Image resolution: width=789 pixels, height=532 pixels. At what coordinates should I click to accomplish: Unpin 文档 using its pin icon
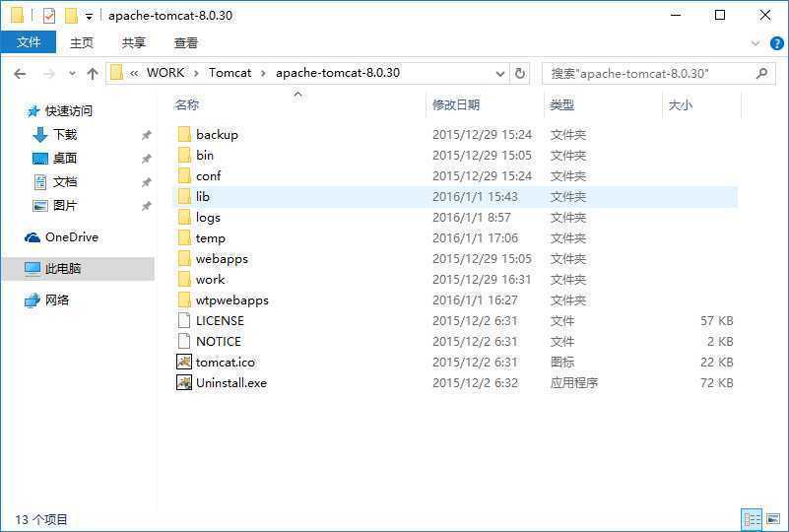[147, 182]
